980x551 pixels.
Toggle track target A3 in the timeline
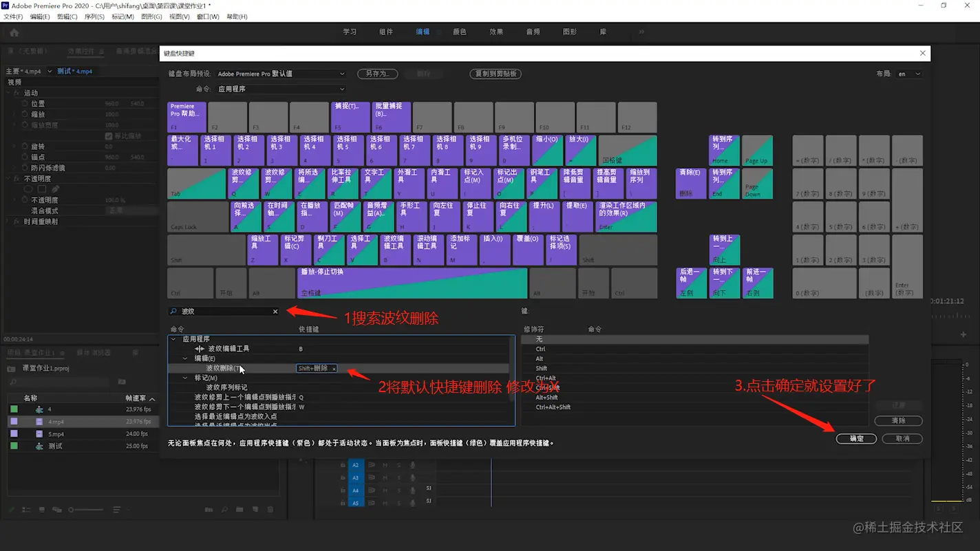pyautogui.click(x=356, y=477)
